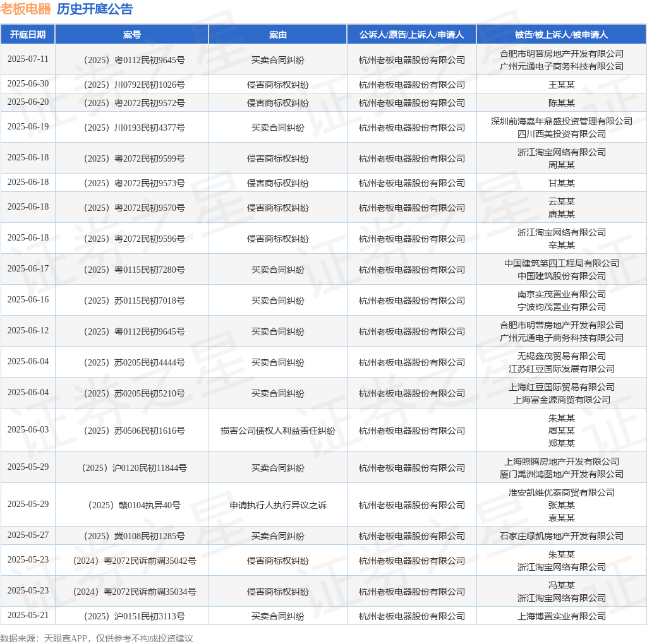Click defendant 上海红豆国际贸易有限公司
Image resolution: width=647 pixels, height=644 pixels.
tap(562, 387)
